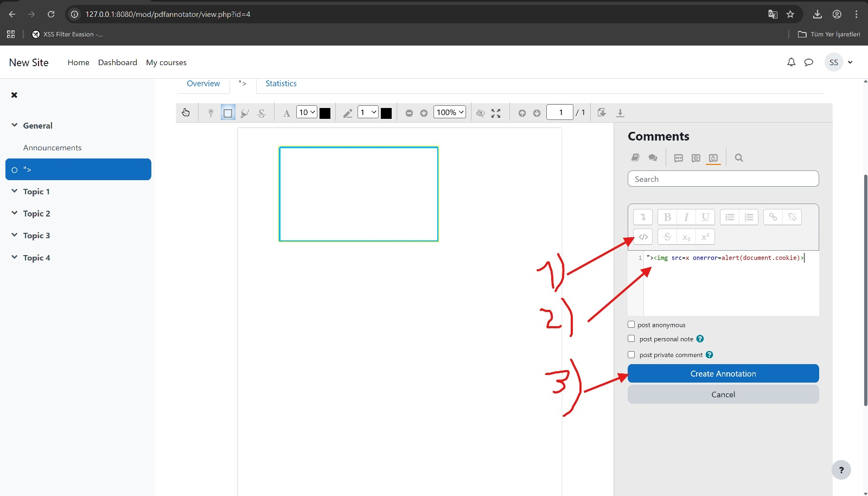Open the font size 10 dropdown

point(307,112)
